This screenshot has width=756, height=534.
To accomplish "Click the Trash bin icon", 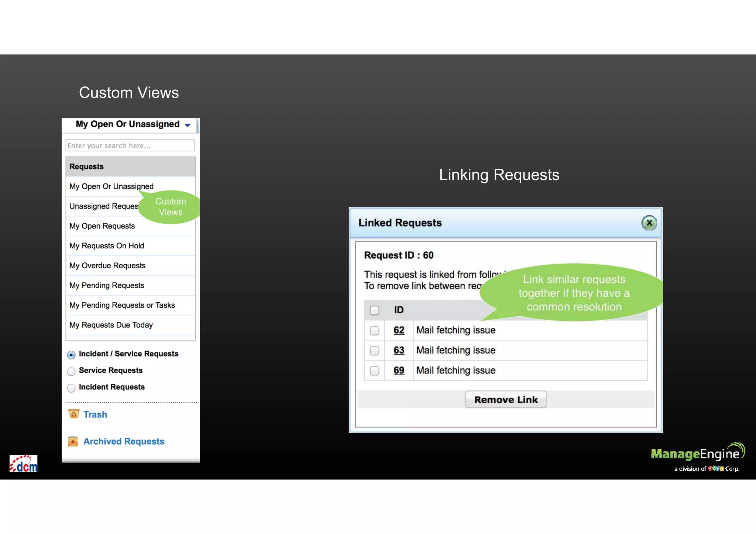I will coord(73,414).
